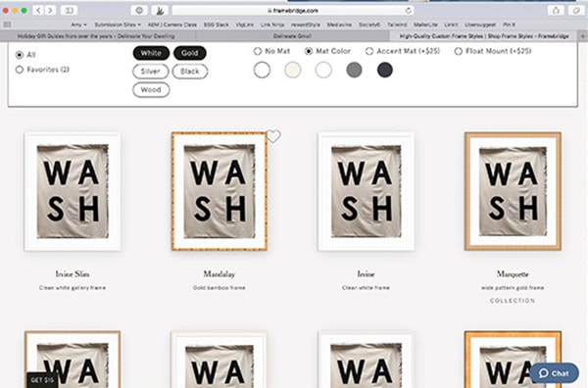
Task: Select the Favorites (2) radio button
Action: [20, 70]
